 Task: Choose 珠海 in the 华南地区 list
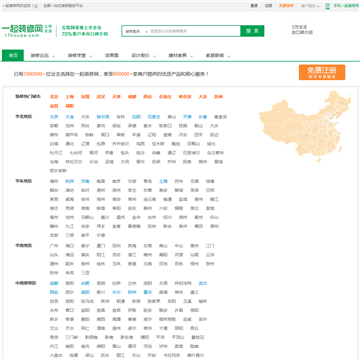point(132,246)
